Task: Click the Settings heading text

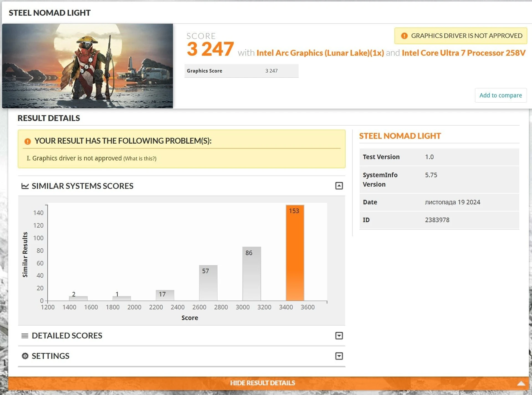Action: pos(50,356)
